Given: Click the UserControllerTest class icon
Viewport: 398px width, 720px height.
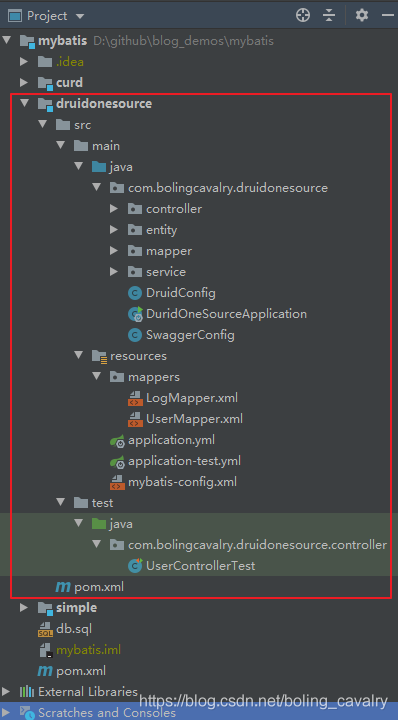Looking at the screenshot, I should (135, 566).
